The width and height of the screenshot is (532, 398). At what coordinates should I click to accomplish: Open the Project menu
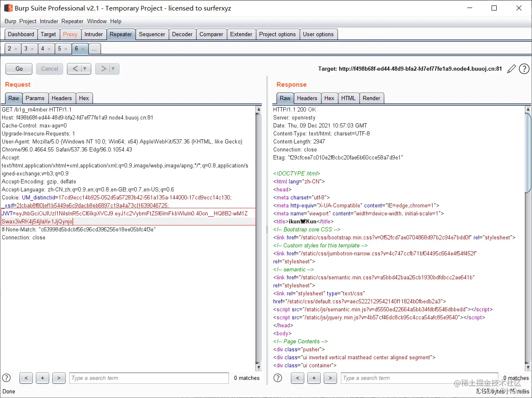point(28,21)
